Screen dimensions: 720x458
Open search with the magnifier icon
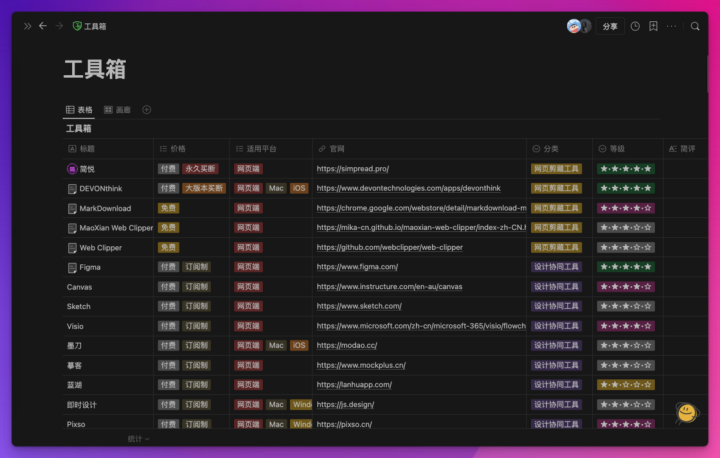tap(695, 26)
